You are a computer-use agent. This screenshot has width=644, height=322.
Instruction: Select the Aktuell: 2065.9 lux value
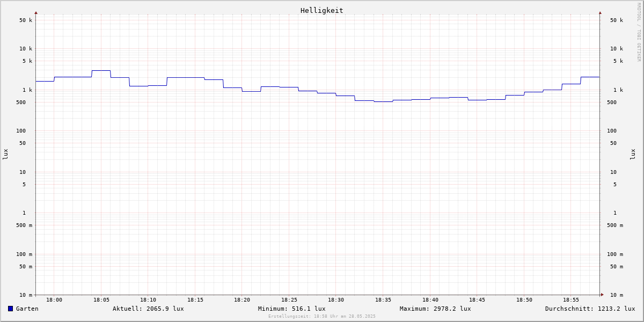click(x=148, y=309)
